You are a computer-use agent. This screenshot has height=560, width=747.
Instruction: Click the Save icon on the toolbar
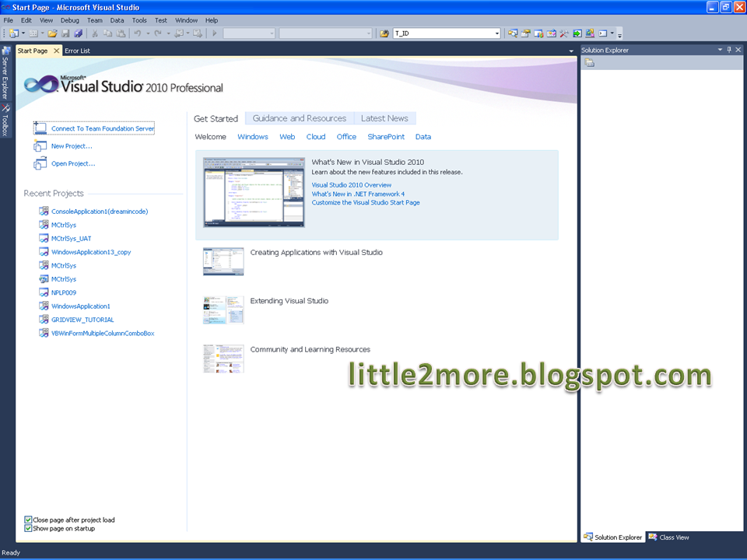pos(65,33)
